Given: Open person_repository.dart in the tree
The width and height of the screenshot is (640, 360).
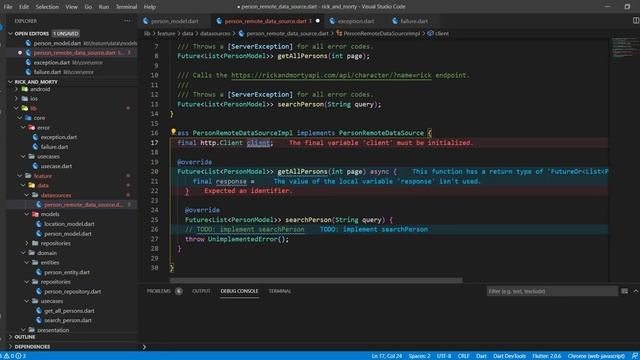Looking at the screenshot, I should [72, 291].
